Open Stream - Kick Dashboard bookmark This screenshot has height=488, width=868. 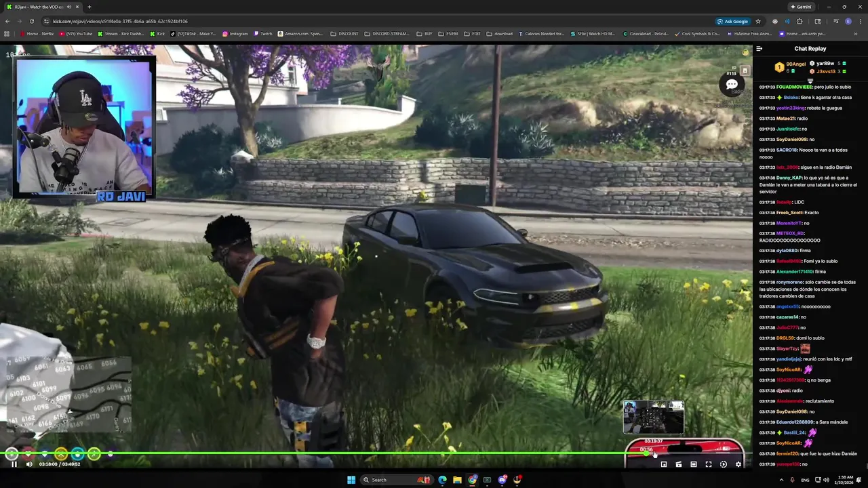pyautogui.click(x=121, y=33)
